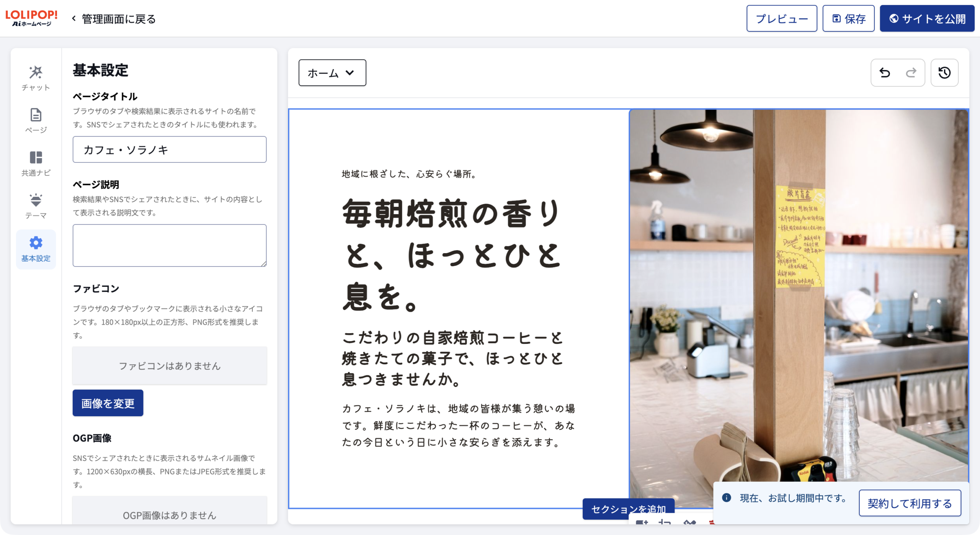The image size is (980, 535).
Task: Click the redo arrow icon
Action: click(x=911, y=72)
